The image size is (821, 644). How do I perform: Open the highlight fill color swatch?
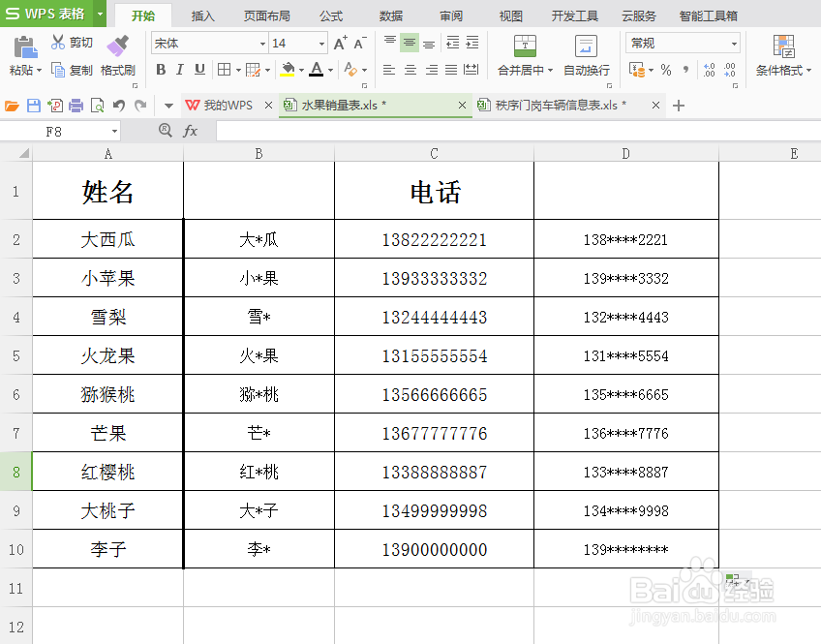pyautogui.click(x=287, y=67)
